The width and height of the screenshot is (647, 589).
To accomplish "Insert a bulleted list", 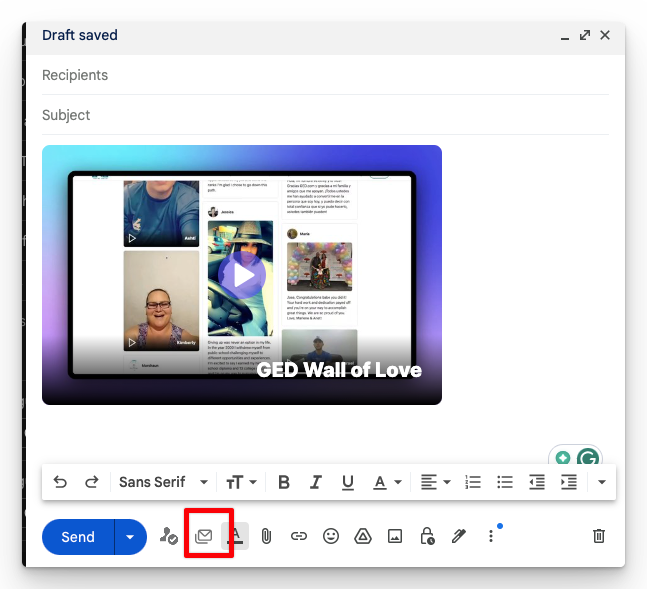I will click(505, 482).
